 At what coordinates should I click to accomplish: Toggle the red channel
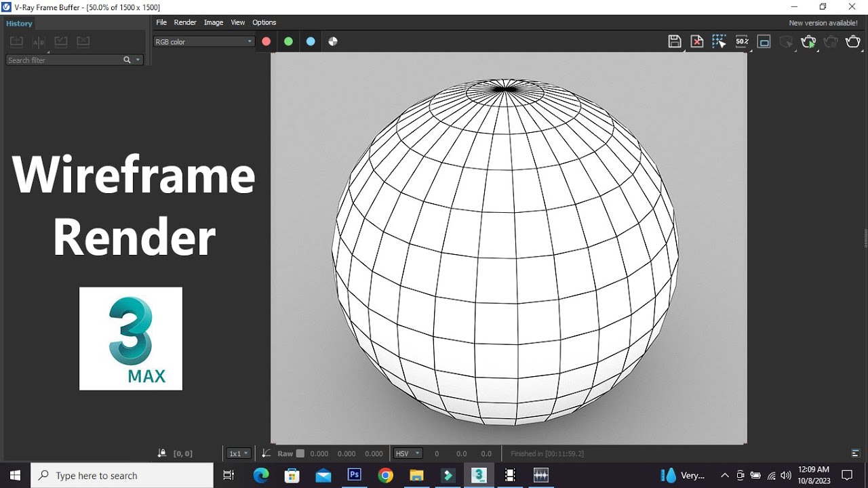[267, 41]
